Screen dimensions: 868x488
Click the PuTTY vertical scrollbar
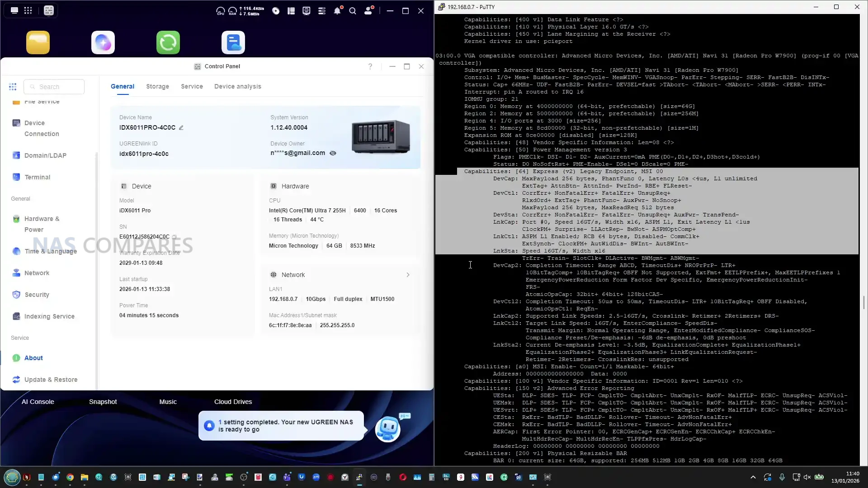tap(863, 302)
